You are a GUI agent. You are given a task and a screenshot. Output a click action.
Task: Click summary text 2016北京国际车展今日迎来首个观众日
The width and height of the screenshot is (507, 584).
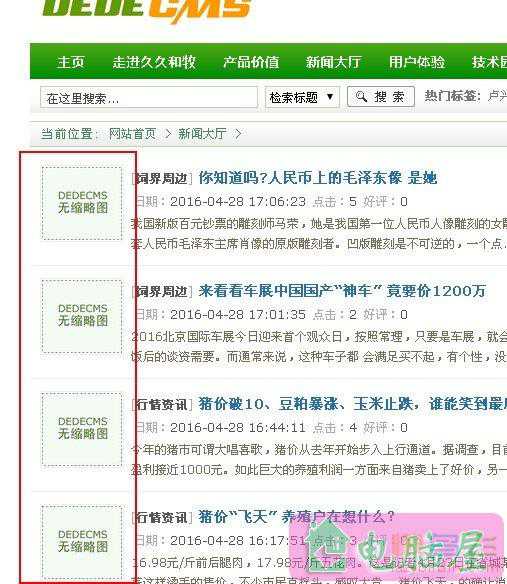click(237, 336)
